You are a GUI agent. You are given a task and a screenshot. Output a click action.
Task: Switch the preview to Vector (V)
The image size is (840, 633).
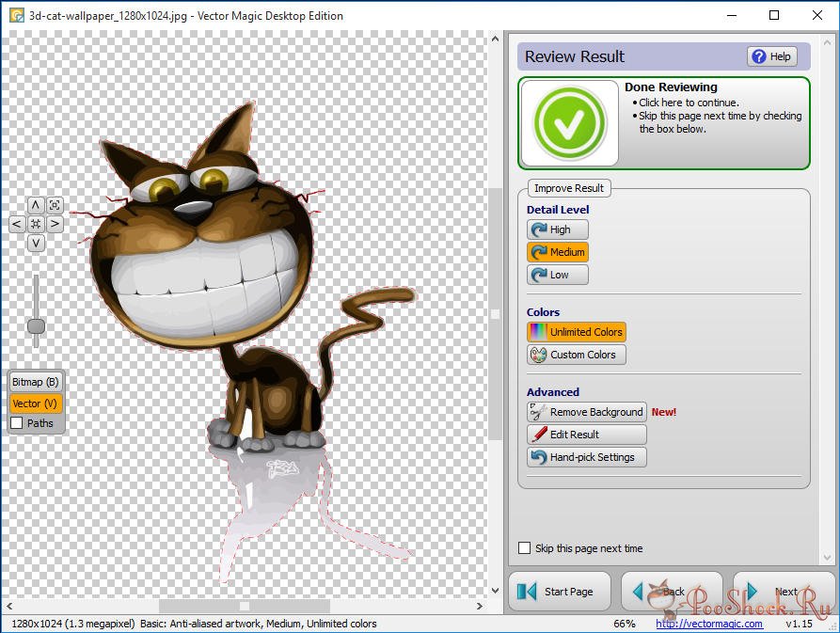pyautogui.click(x=36, y=404)
